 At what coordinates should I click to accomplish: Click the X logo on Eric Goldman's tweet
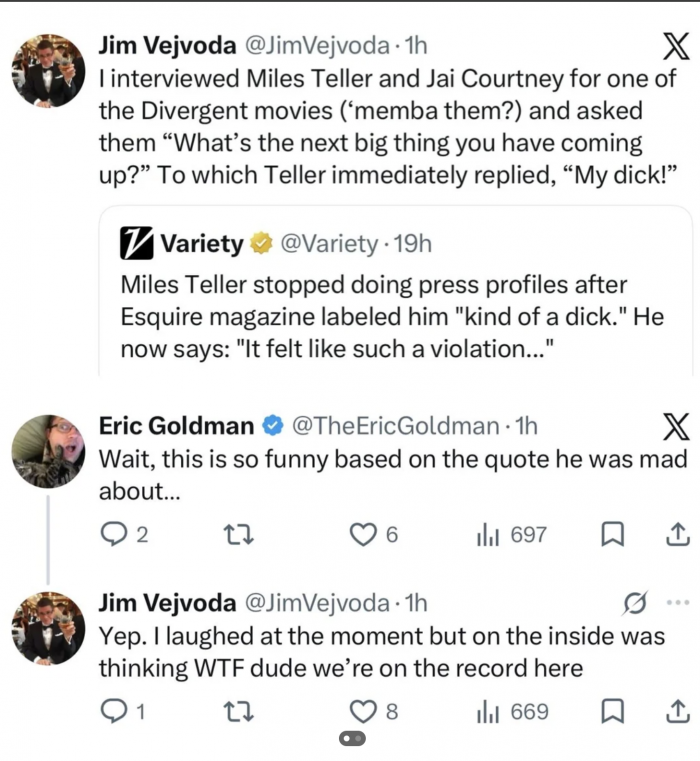click(676, 427)
